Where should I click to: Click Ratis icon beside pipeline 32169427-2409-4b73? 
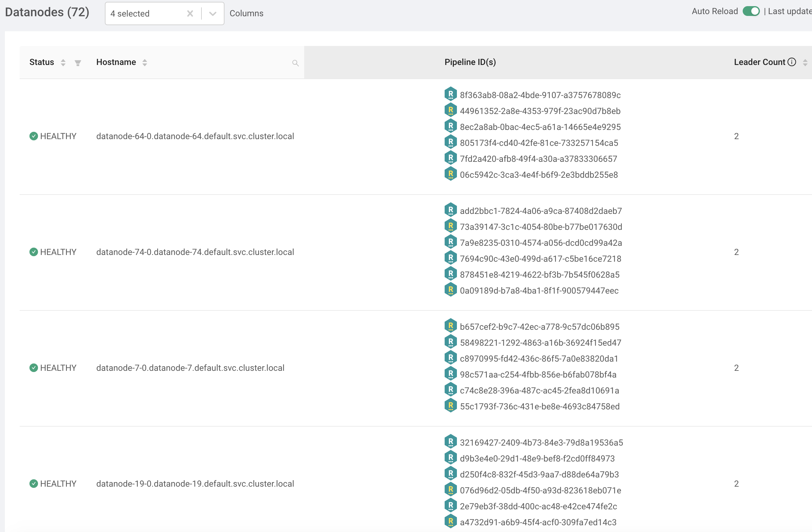click(450, 442)
